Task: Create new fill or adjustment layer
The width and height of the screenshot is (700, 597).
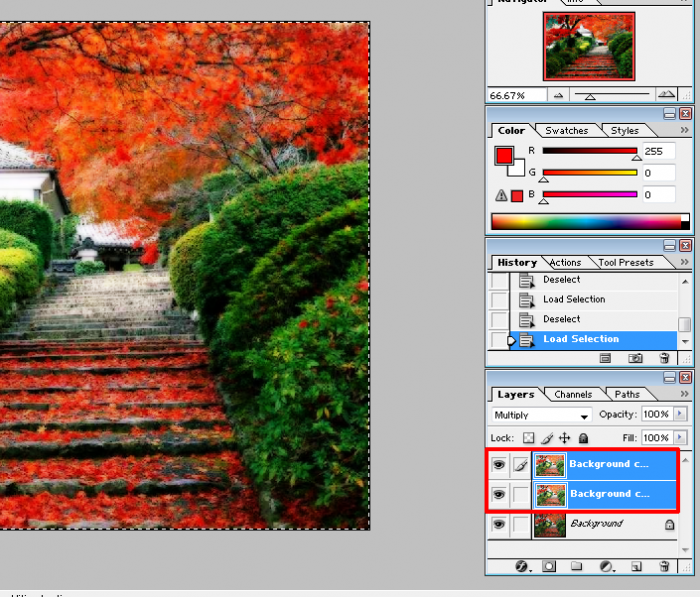Action: [x=606, y=566]
